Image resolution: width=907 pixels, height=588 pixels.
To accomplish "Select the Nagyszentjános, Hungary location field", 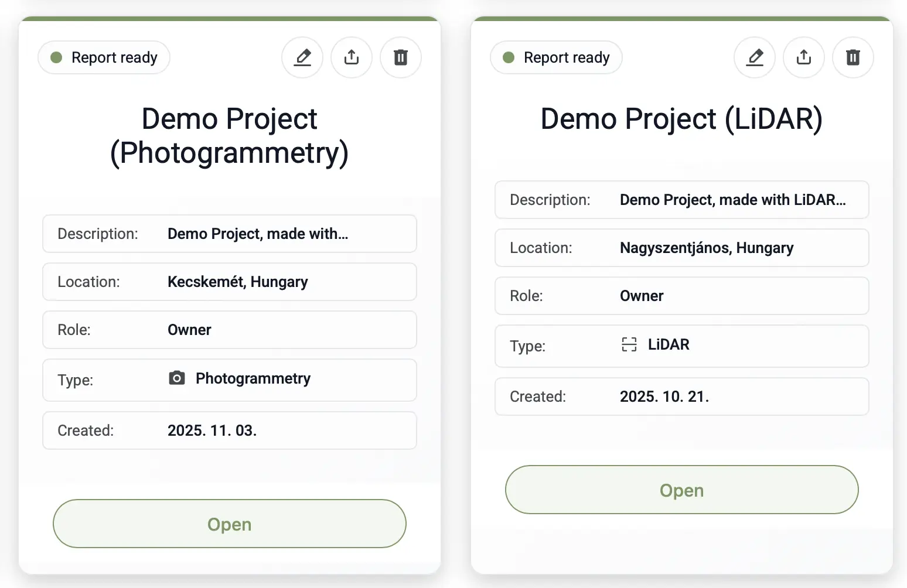I will pos(707,248).
